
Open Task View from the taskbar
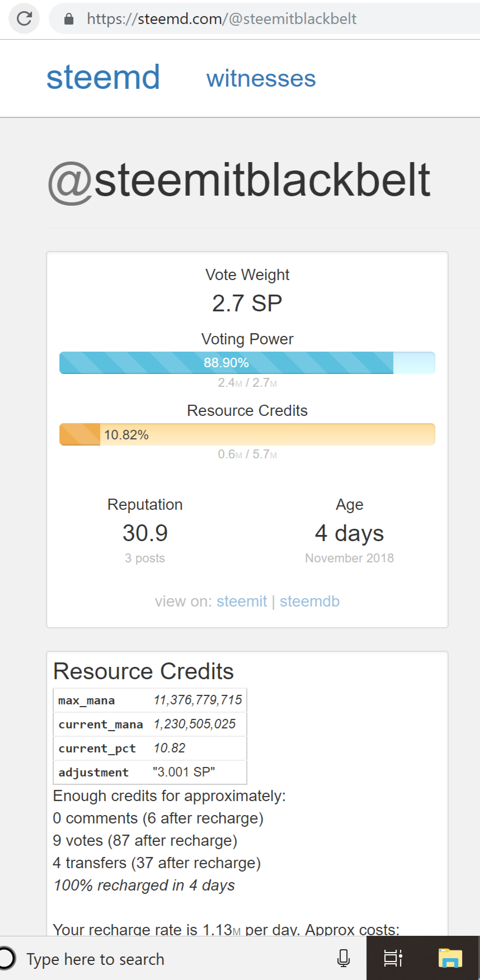click(x=393, y=958)
